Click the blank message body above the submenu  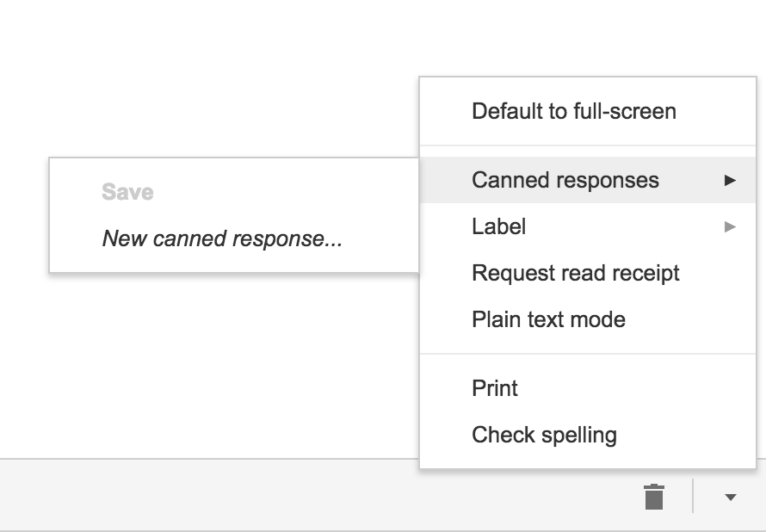pyautogui.click(x=215, y=77)
